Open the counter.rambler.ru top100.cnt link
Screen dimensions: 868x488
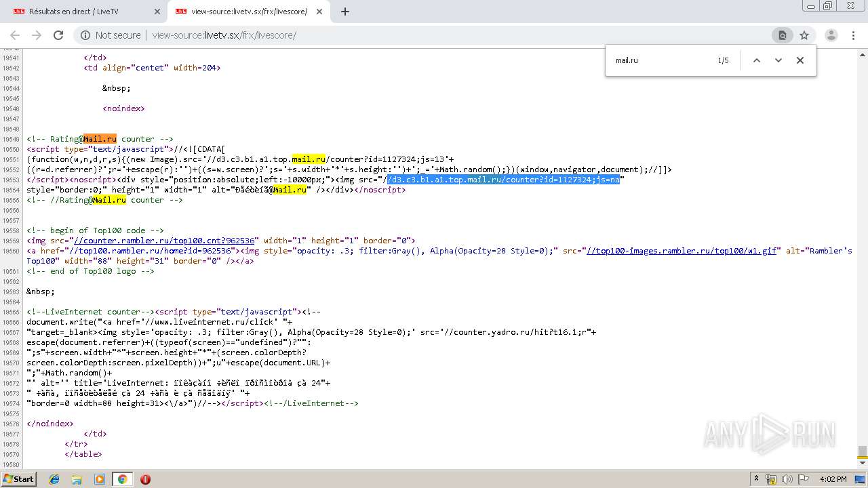tap(164, 241)
